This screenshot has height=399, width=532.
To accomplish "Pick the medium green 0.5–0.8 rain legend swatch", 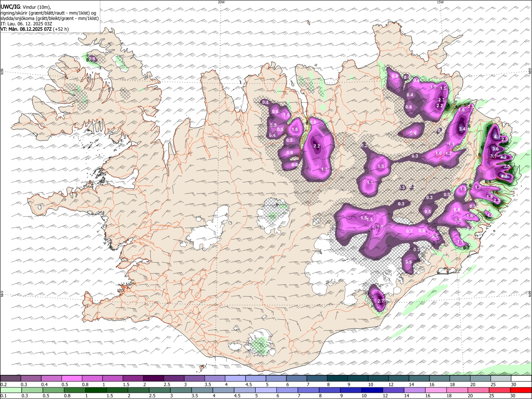I will [53, 390].
